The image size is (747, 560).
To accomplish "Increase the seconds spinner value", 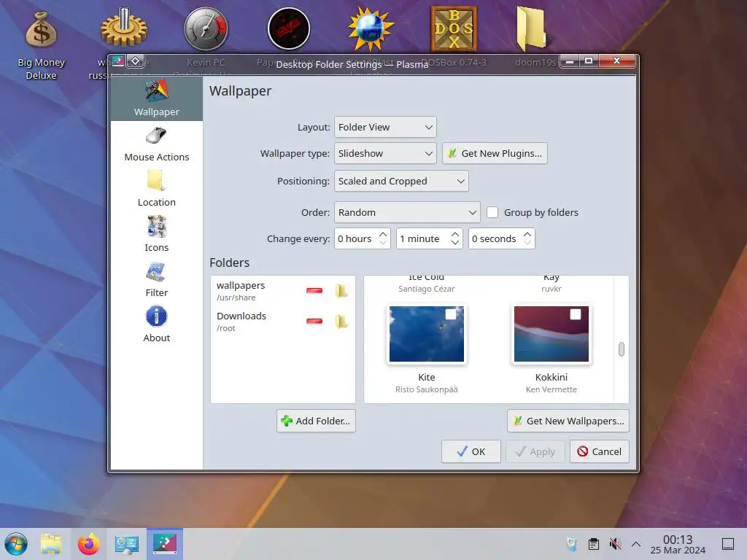I will [527, 234].
